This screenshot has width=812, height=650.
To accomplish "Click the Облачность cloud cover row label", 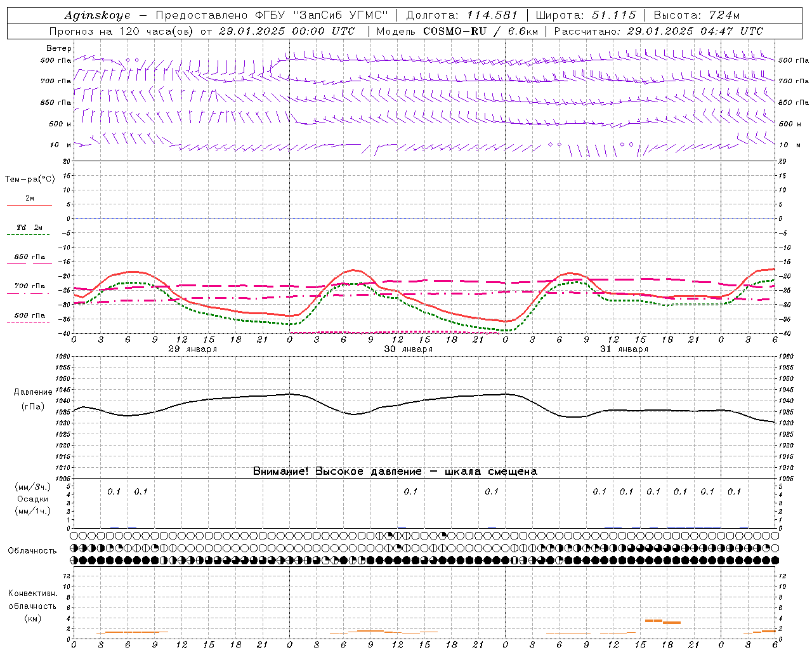I will click(x=32, y=551).
